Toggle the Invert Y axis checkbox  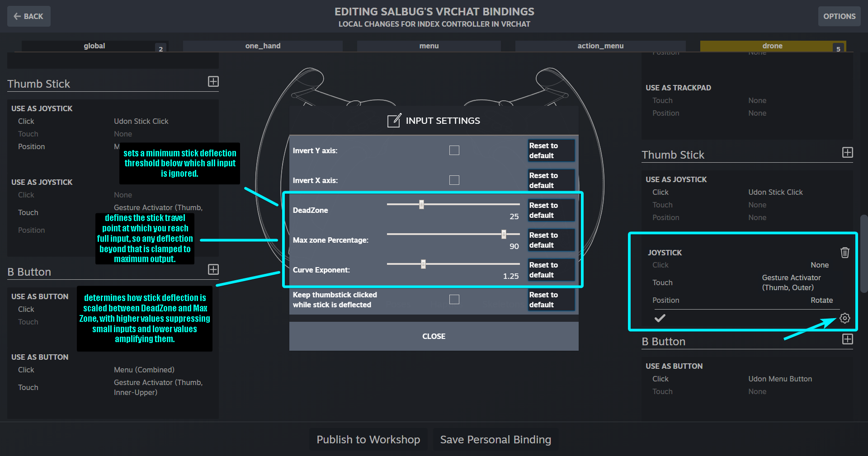coord(454,150)
